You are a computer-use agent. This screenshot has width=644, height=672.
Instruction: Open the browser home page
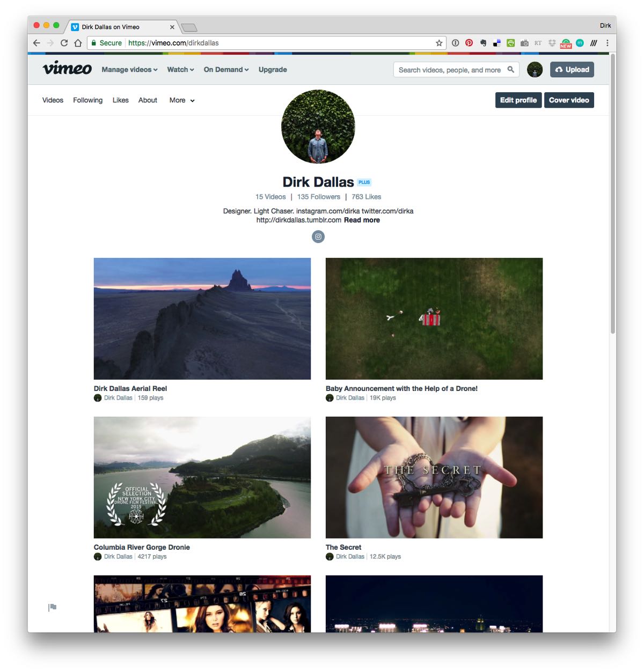78,43
